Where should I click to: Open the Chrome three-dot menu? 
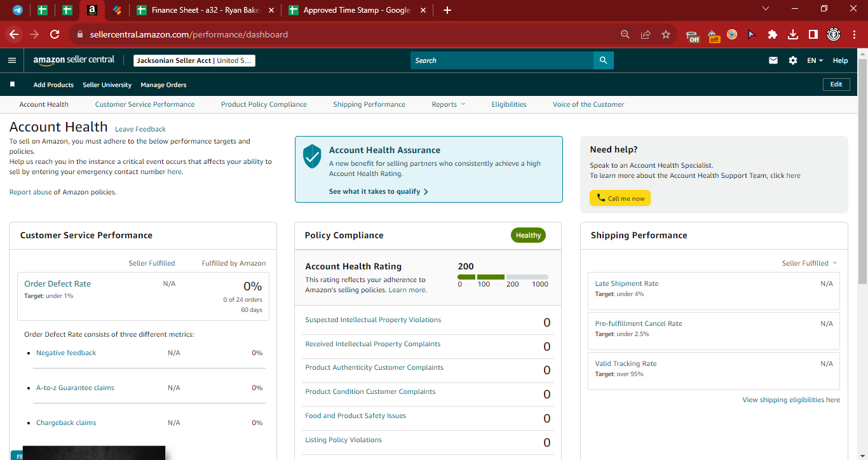[x=854, y=34]
